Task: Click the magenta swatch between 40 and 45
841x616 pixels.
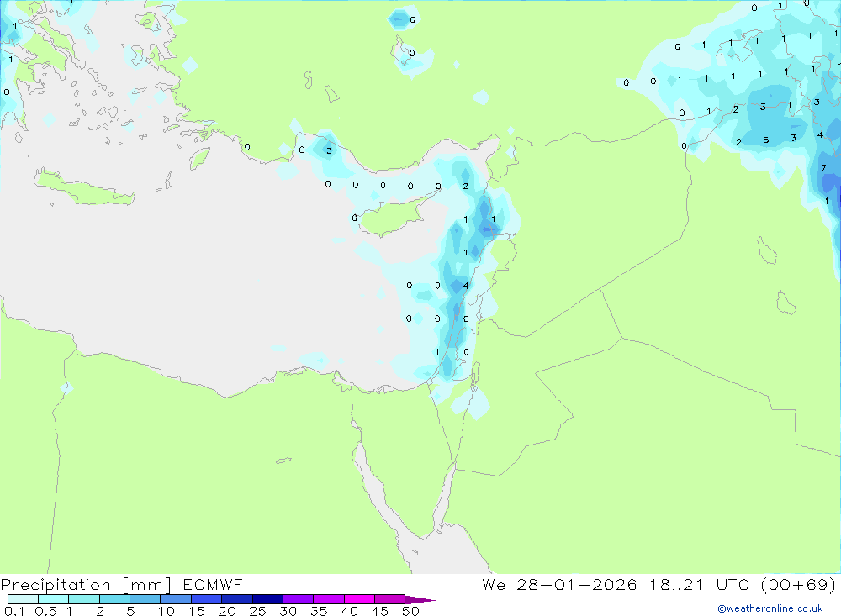Action: click(359, 599)
